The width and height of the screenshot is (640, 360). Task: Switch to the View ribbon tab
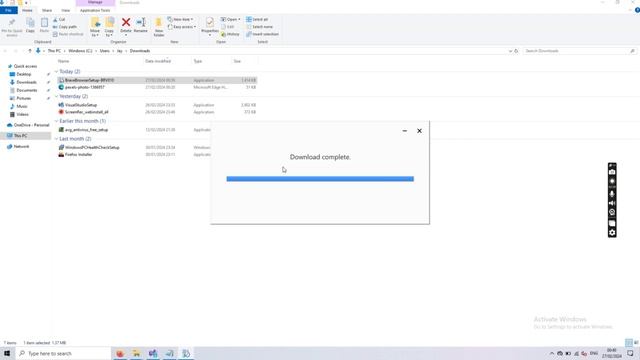[x=66, y=10]
